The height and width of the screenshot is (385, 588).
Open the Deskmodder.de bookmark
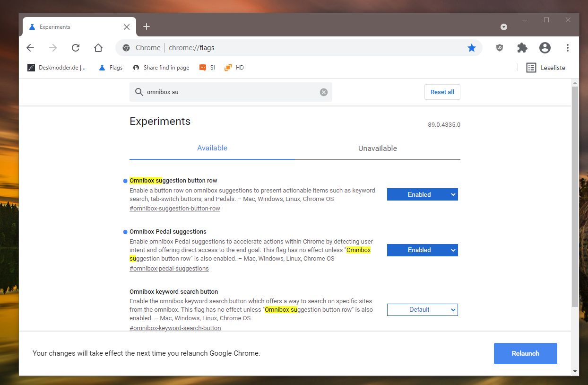pos(57,68)
